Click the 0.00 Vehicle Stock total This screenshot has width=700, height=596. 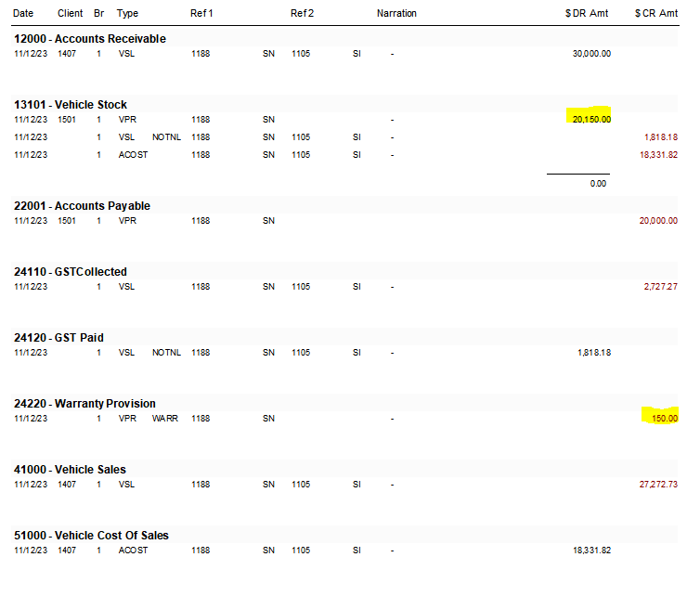point(598,184)
